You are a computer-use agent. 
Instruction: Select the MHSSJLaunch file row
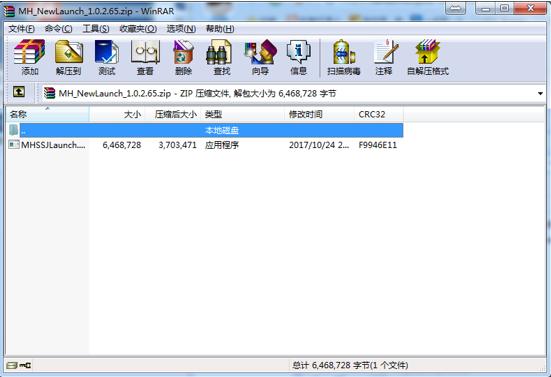(205, 145)
